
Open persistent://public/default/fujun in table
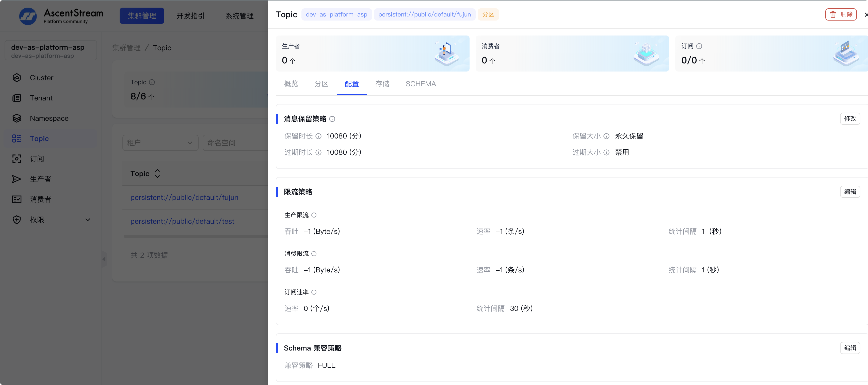[x=184, y=198]
